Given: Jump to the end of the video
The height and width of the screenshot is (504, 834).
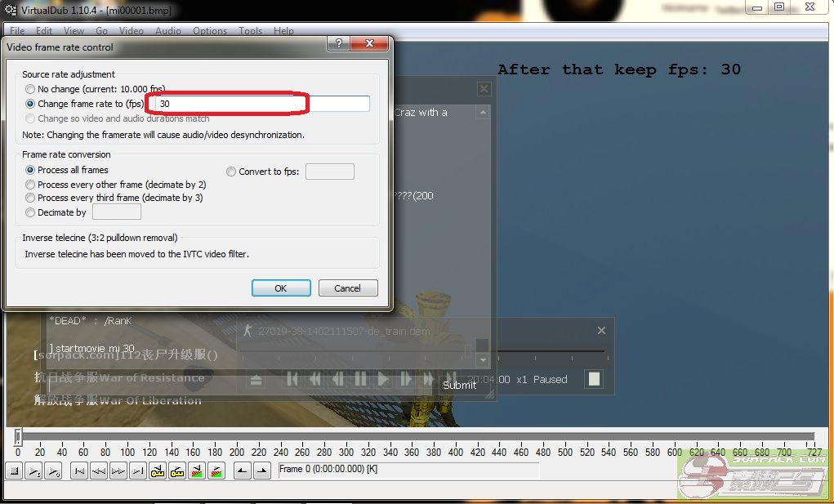Looking at the screenshot, I should 138,471.
